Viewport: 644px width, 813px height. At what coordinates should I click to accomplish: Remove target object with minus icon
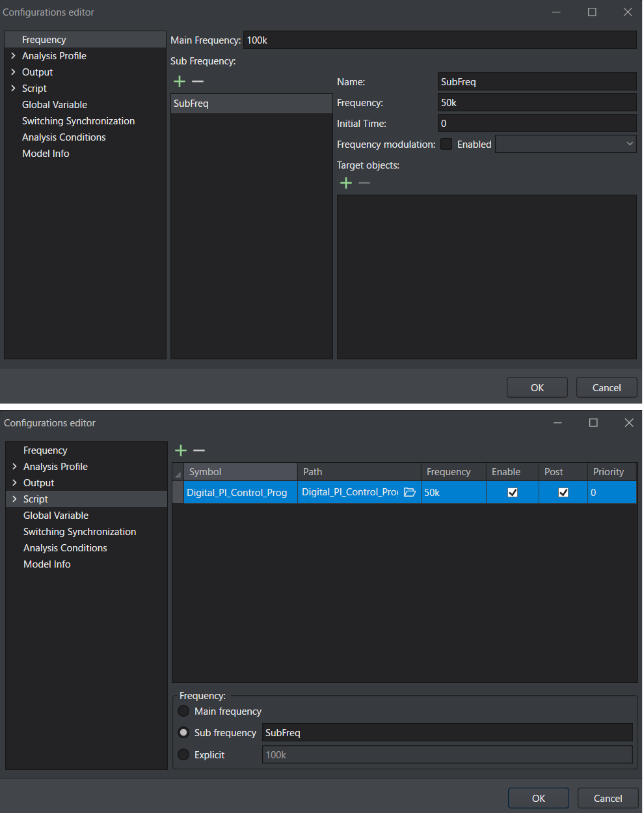click(364, 183)
